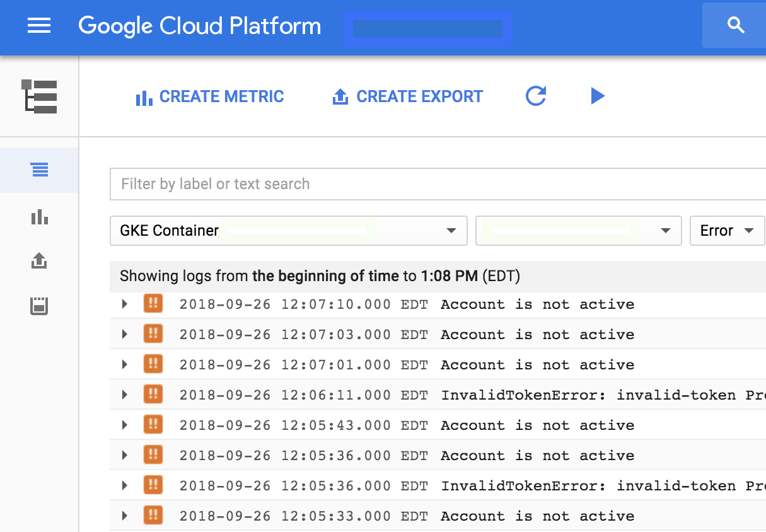The width and height of the screenshot is (766, 532).
Task: Click error severity icon on 12:07:03 row
Action: 153,334
